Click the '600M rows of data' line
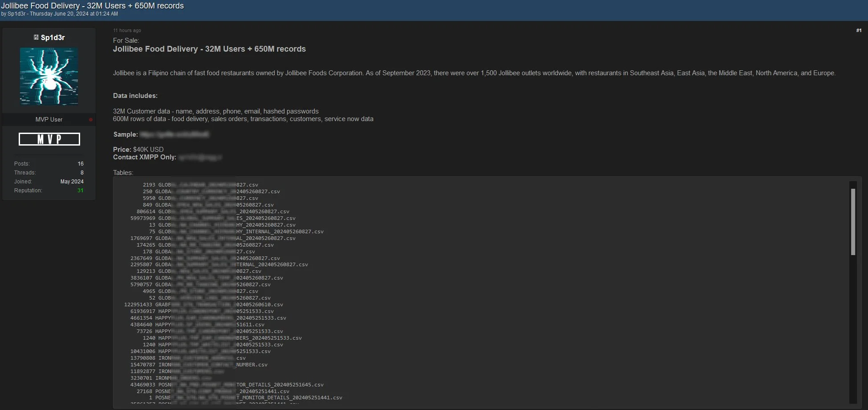 (243, 119)
